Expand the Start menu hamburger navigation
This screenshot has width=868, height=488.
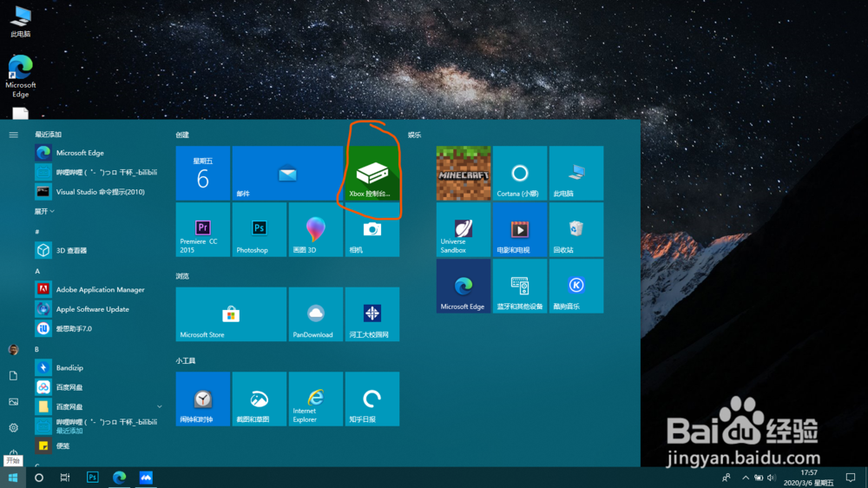click(x=13, y=135)
